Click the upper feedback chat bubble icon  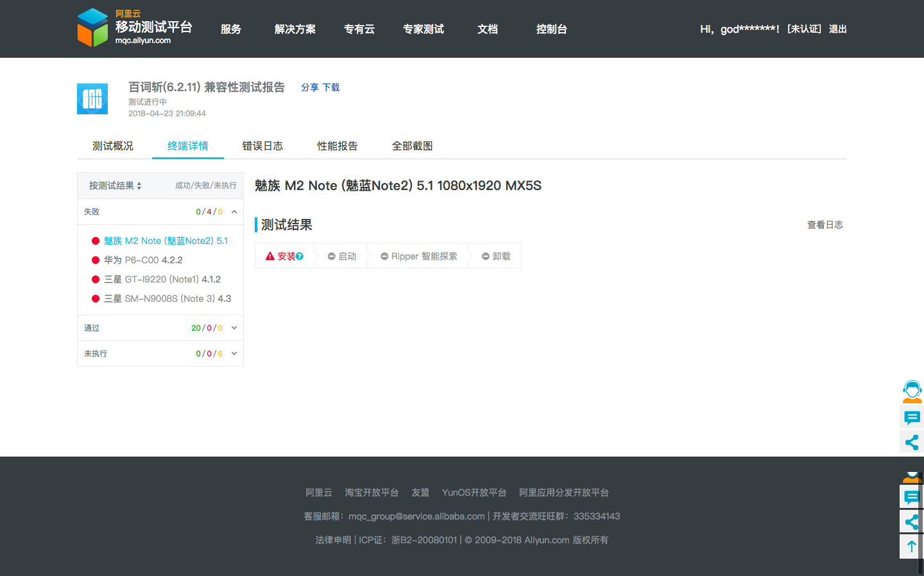[912, 418]
